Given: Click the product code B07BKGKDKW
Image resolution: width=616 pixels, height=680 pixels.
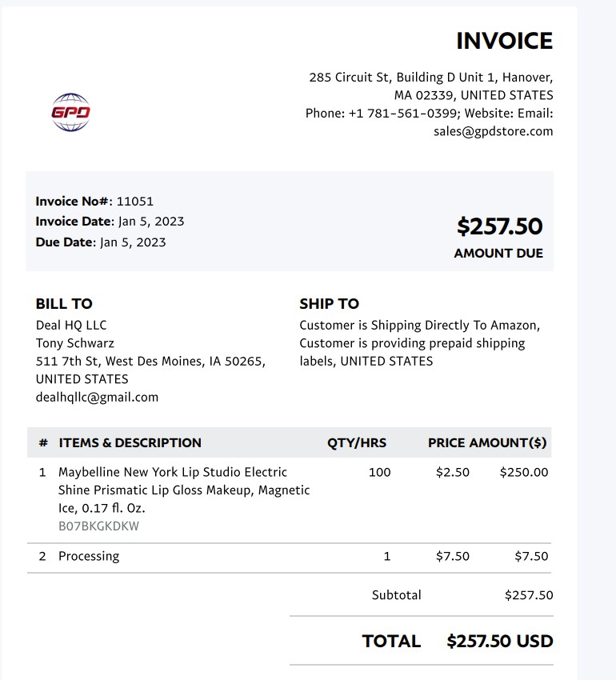Looking at the screenshot, I should (99, 526).
